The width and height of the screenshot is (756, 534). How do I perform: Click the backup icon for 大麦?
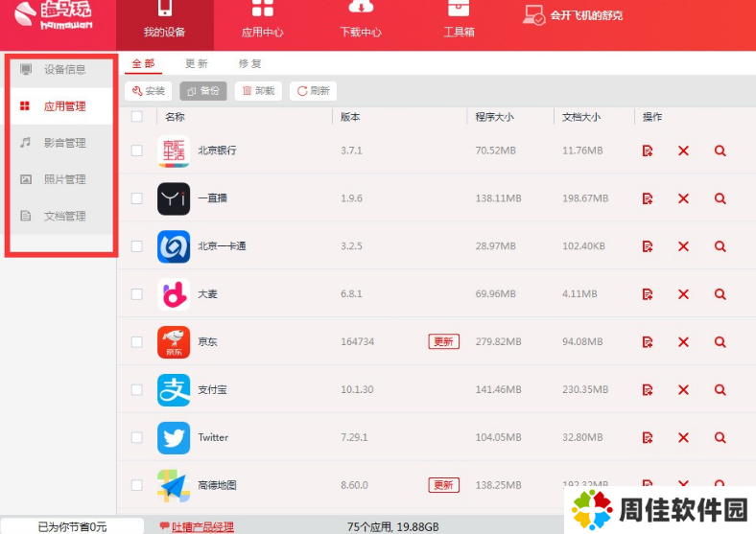(648, 294)
